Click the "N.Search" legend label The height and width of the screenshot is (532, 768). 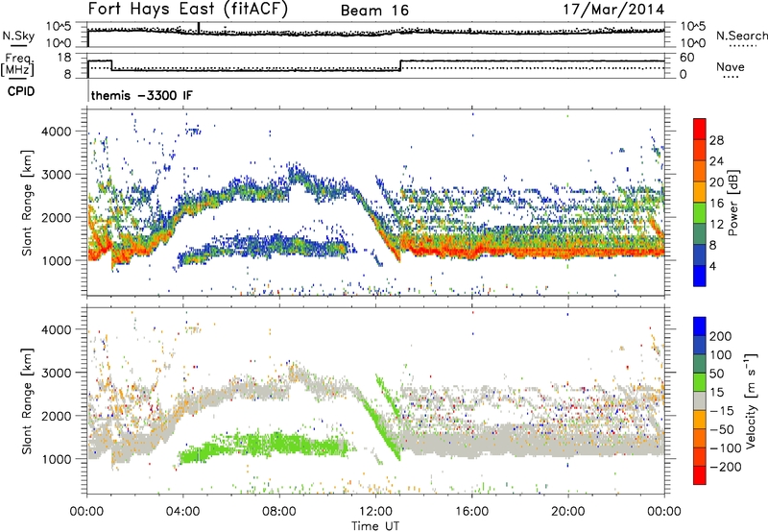click(742, 36)
